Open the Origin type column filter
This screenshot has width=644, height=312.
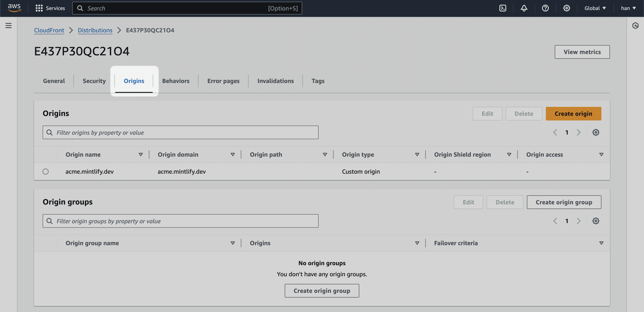417,154
